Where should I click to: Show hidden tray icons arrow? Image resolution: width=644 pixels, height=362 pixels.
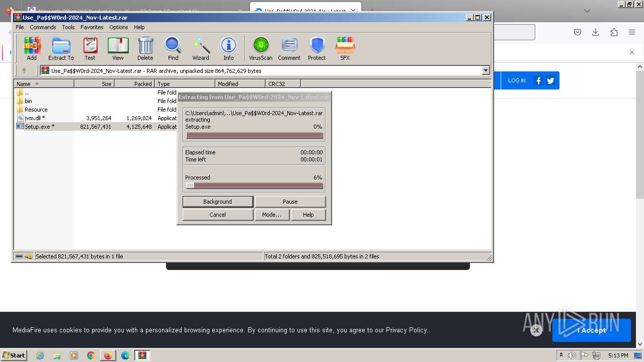tap(561, 355)
